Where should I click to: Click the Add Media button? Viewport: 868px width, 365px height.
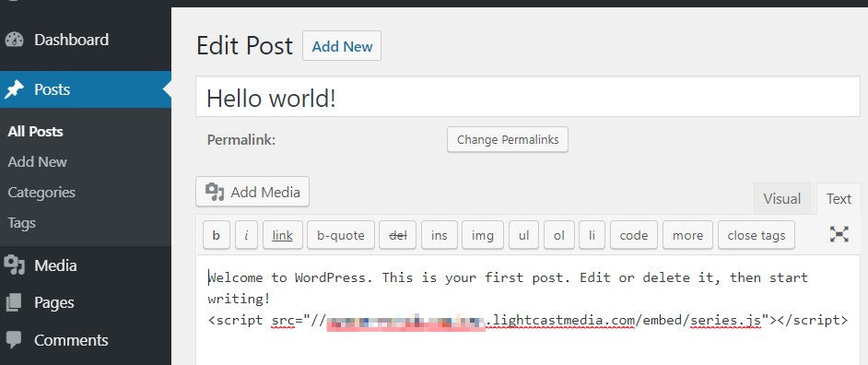[252, 192]
